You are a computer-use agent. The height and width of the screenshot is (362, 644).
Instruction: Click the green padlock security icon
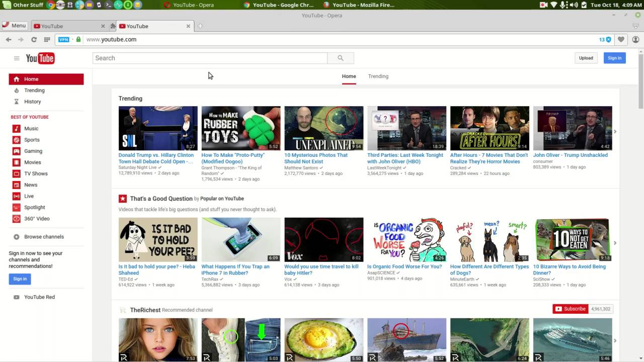[x=78, y=39]
